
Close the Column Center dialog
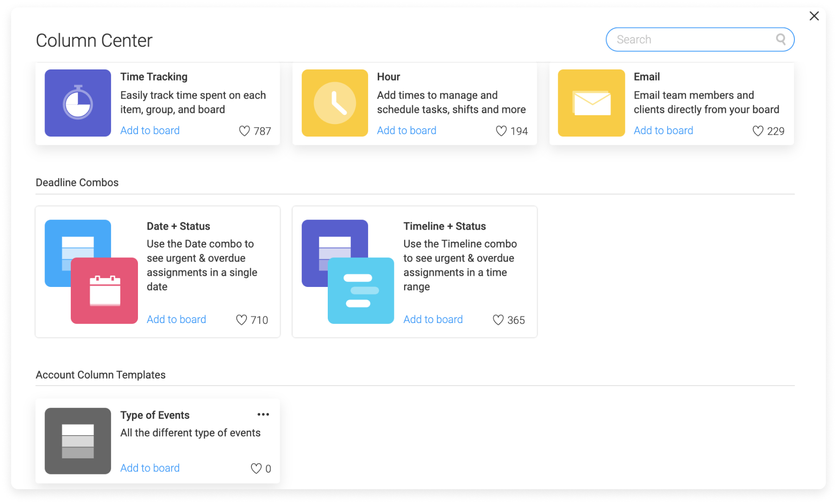(x=814, y=16)
